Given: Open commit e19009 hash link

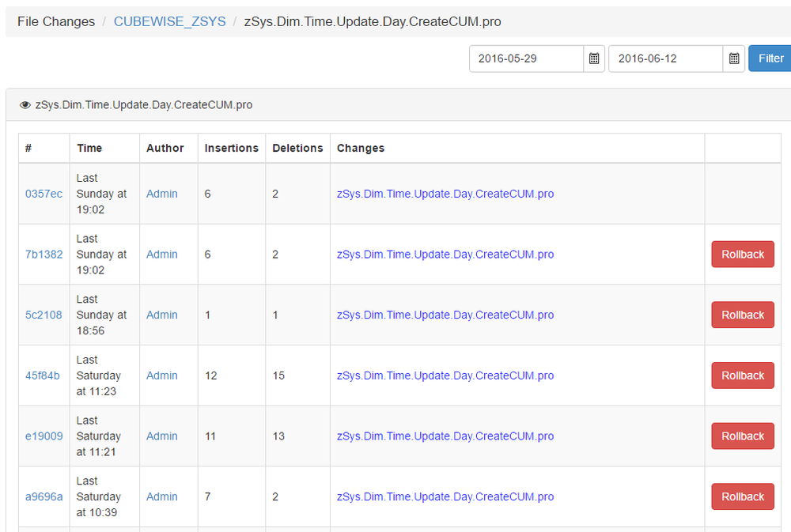Looking at the screenshot, I should (44, 436).
